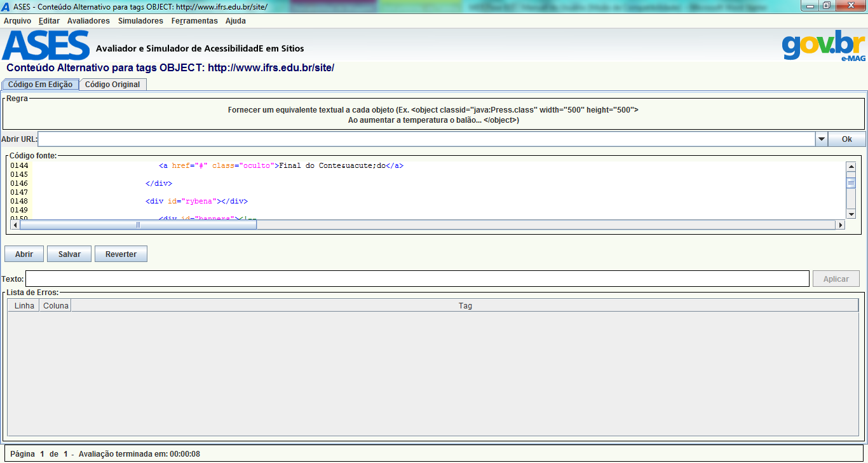Click the ASES logo
This screenshot has width=868, height=463.
pos(46,45)
